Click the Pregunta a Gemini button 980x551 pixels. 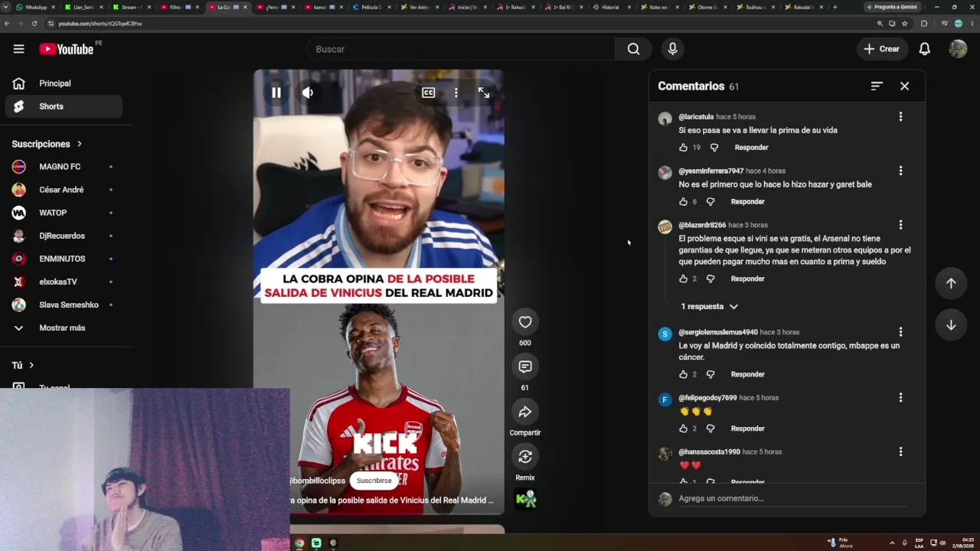(893, 7)
